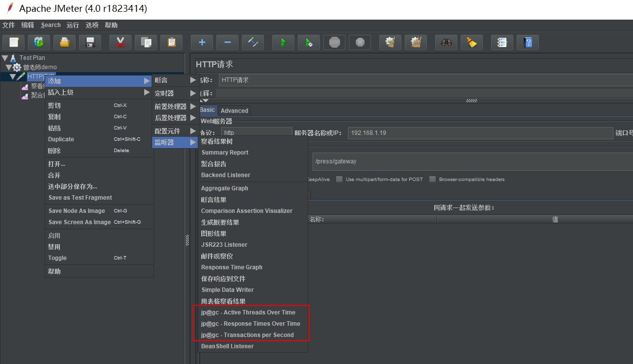Click the Stop test icon
Image resolution: width=633 pixels, height=364 pixels.
click(334, 42)
